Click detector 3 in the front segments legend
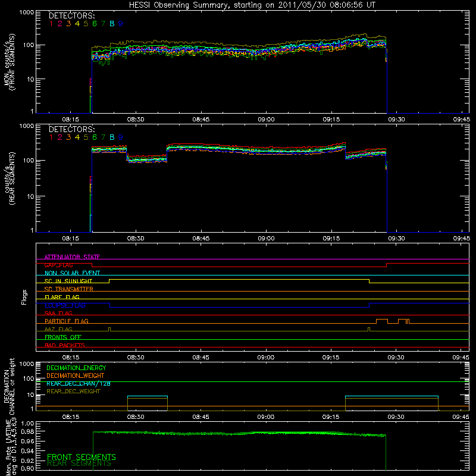Screen dimensions: 476x476 [x=68, y=24]
